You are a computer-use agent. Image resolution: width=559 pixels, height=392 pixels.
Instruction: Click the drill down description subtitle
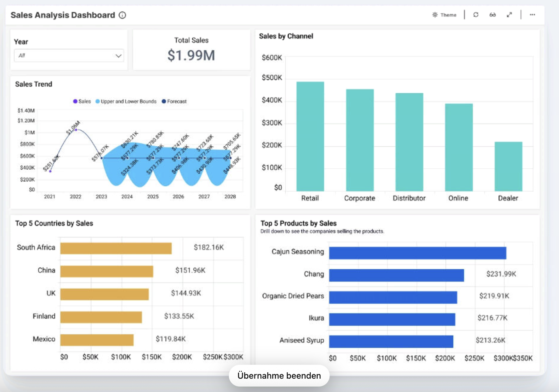click(x=322, y=231)
